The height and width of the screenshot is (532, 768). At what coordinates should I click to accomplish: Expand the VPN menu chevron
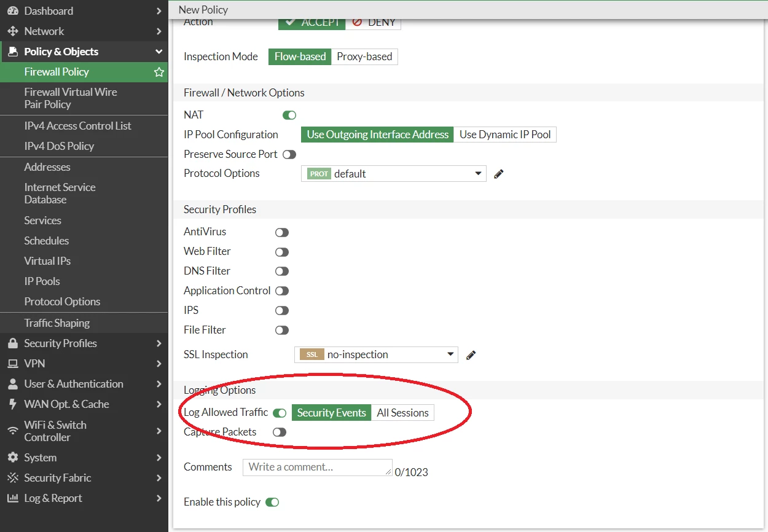click(x=159, y=364)
